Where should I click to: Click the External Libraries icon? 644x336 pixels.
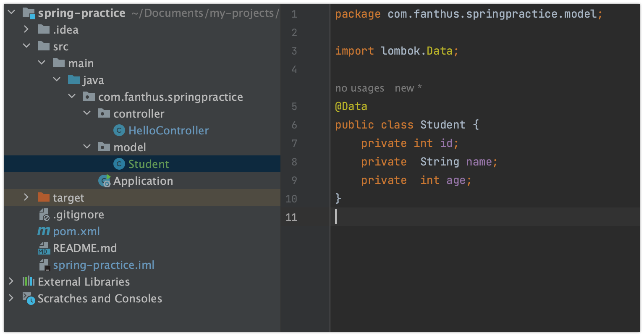29,281
